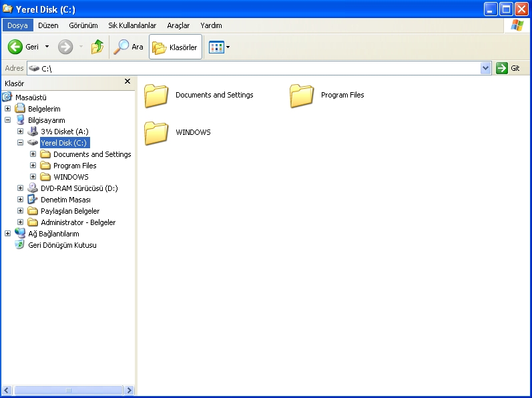
Task: Expand Documents and Settings in the tree
Action: [33, 154]
